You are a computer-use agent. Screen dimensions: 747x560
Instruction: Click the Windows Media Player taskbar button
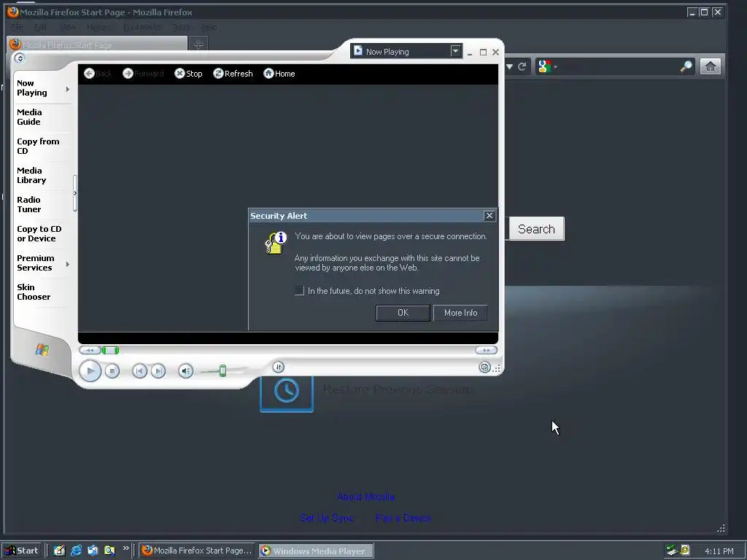point(317,551)
